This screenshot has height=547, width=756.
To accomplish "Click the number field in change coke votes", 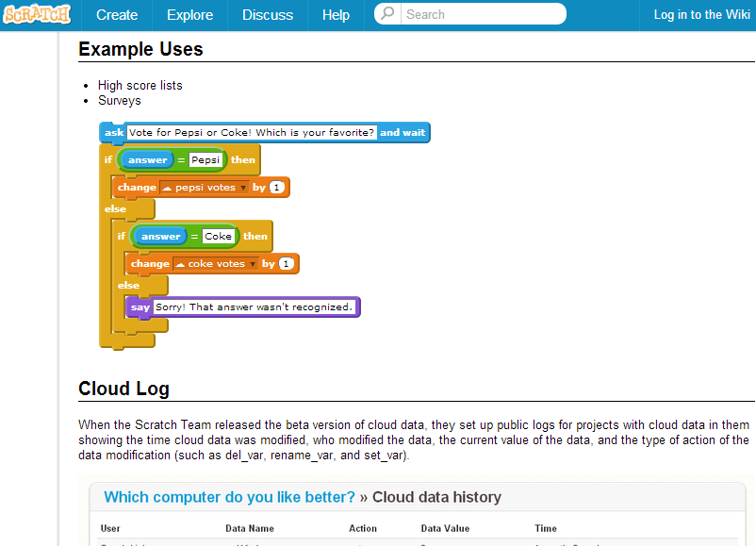I will 287,263.
